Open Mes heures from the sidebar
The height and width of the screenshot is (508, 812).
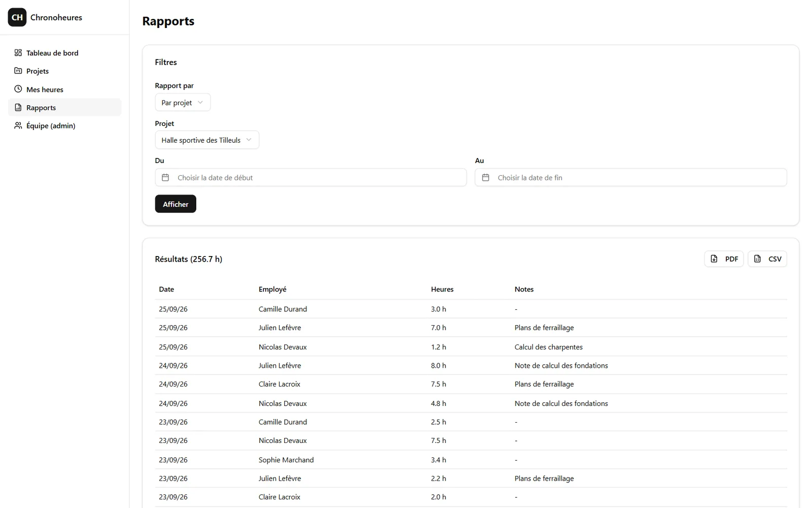click(x=65, y=89)
